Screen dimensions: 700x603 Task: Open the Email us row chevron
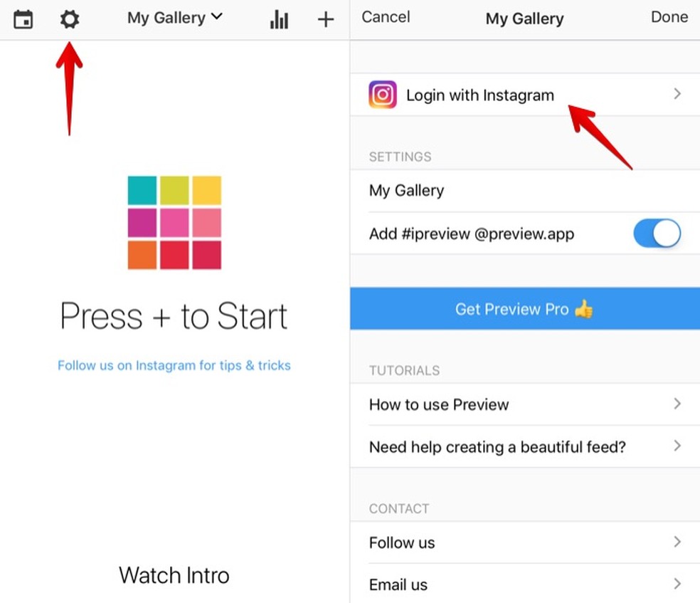tap(677, 584)
